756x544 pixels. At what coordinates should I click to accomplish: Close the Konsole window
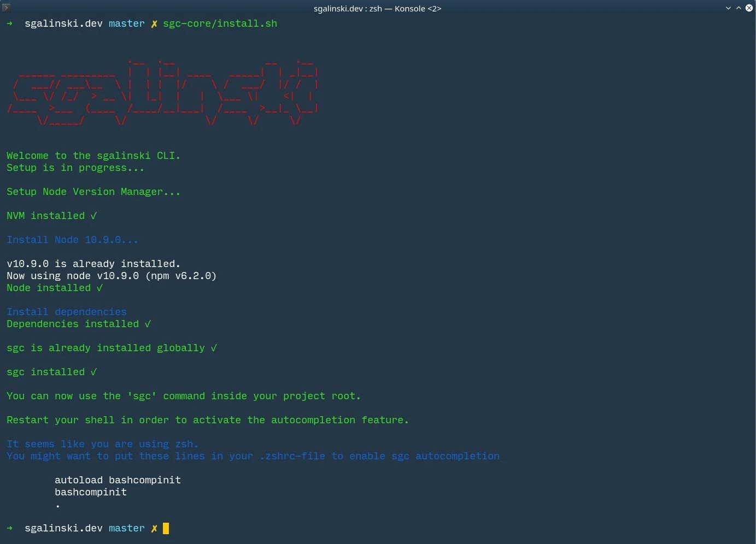pos(749,8)
